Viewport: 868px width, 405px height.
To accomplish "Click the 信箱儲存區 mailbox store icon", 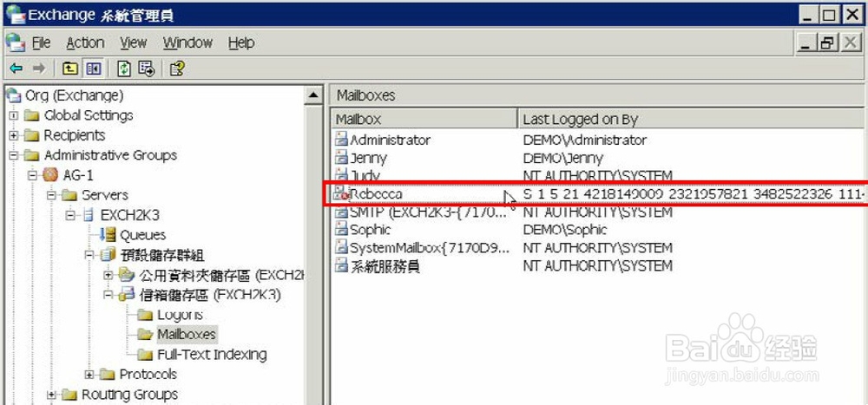I will (x=127, y=294).
